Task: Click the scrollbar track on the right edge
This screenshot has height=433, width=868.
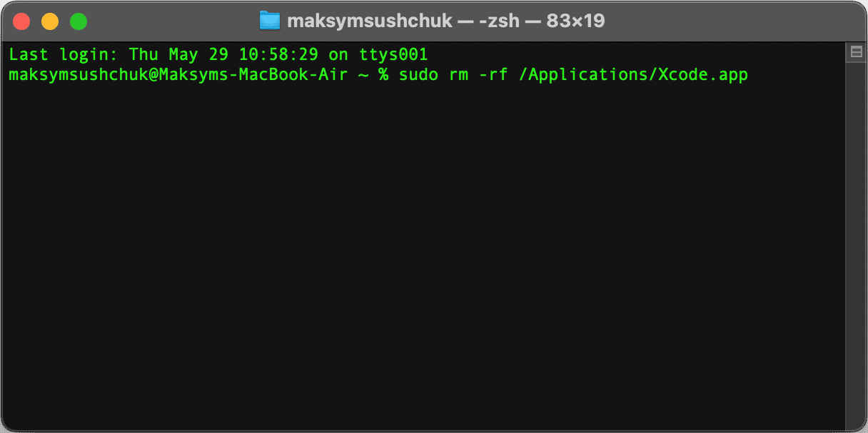Action: point(856,250)
